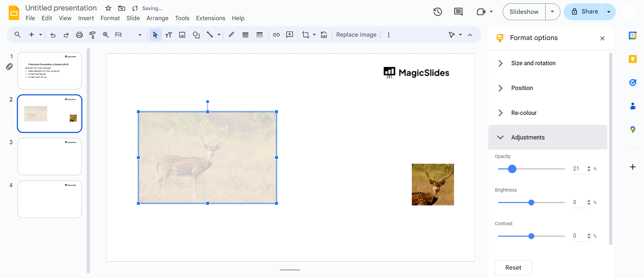Open the Format menu
Screen dimensions: 644x278
pyautogui.click(x=110, y=18)
